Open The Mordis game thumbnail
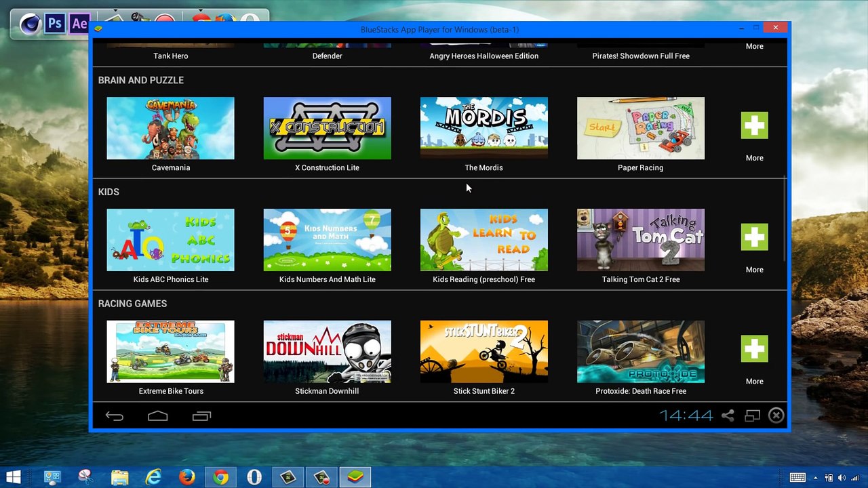Viewport: 868px width, 488px height. pyautogui.click(x=484, y=128)
